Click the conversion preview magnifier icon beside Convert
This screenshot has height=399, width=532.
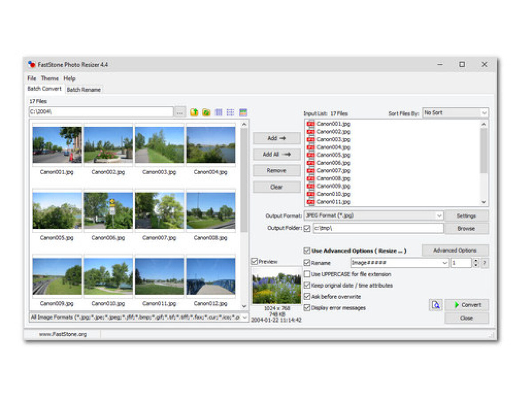(x=436, y=305)
